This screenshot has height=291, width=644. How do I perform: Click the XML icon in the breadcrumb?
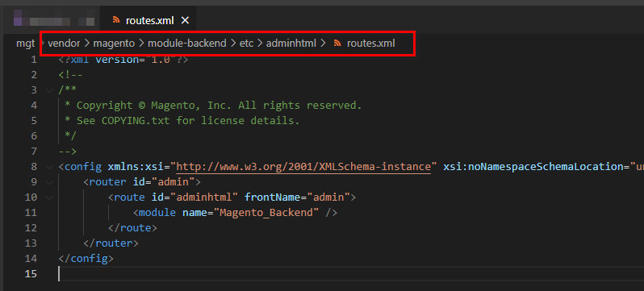coord(337,43)
